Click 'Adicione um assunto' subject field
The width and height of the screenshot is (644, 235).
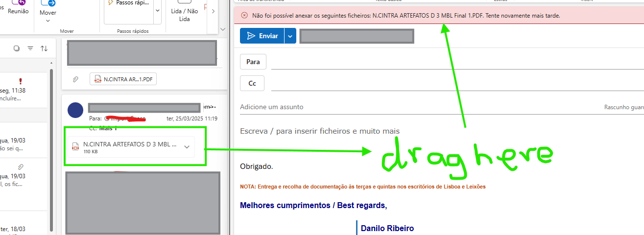(272, 107)
